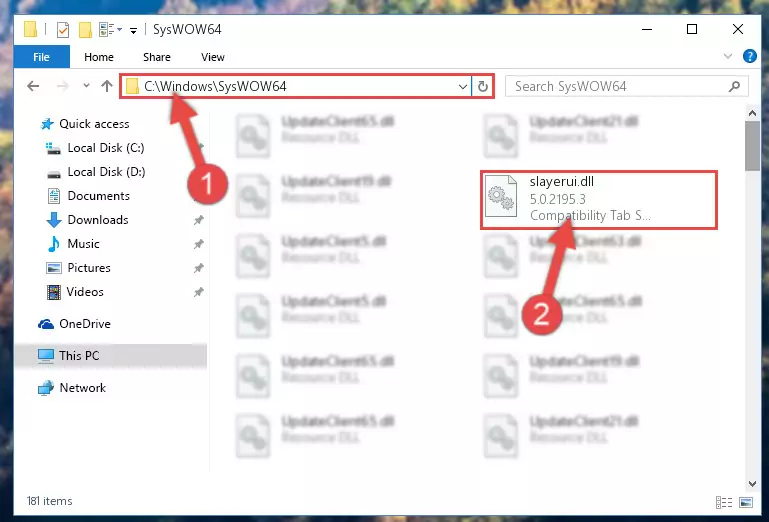
Task: Go up one folder level
Action: (x=106, y=86)
